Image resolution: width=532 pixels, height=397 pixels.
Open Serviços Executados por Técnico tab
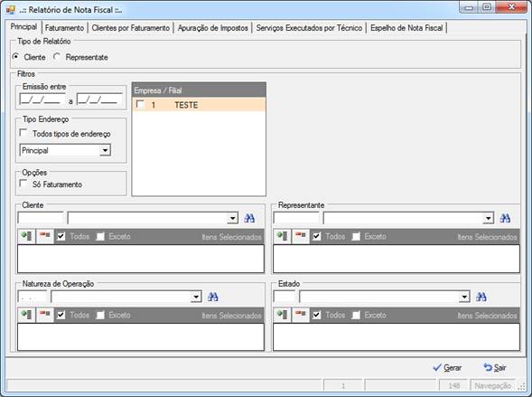pyautogui.click(x=309, y=28)
